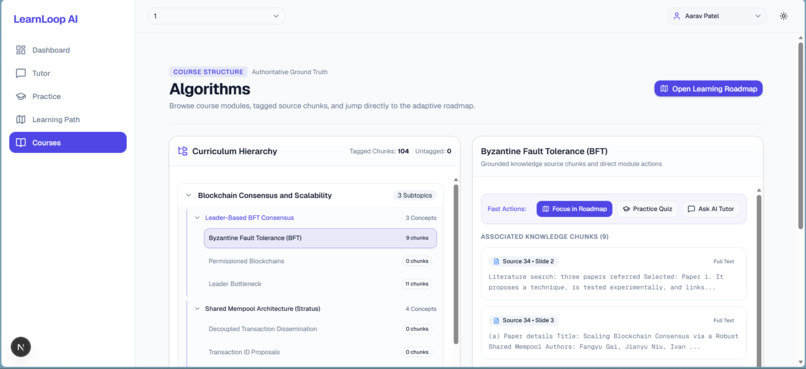Open the Aarav Patel user dropdown
Viewport: 806px width, 369px height.
coord(717,16)
